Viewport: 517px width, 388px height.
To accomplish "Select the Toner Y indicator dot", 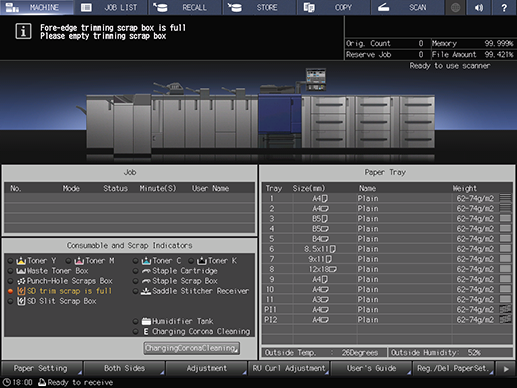I will click(10, 261).
